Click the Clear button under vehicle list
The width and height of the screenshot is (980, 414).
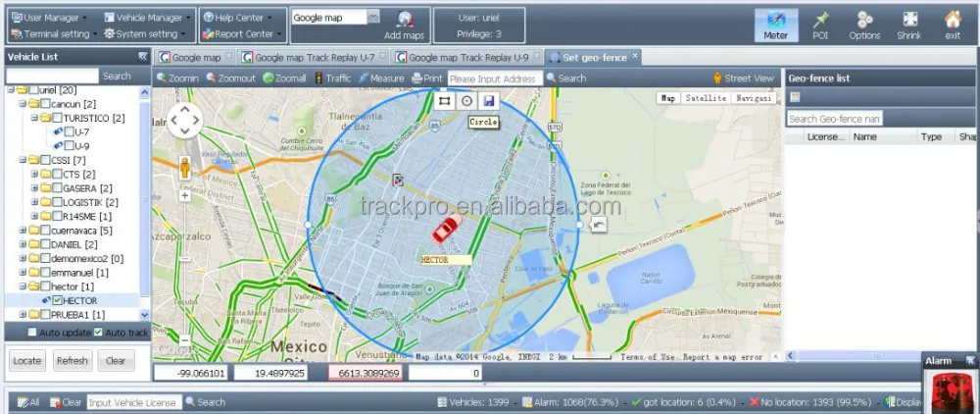point(116,361)
